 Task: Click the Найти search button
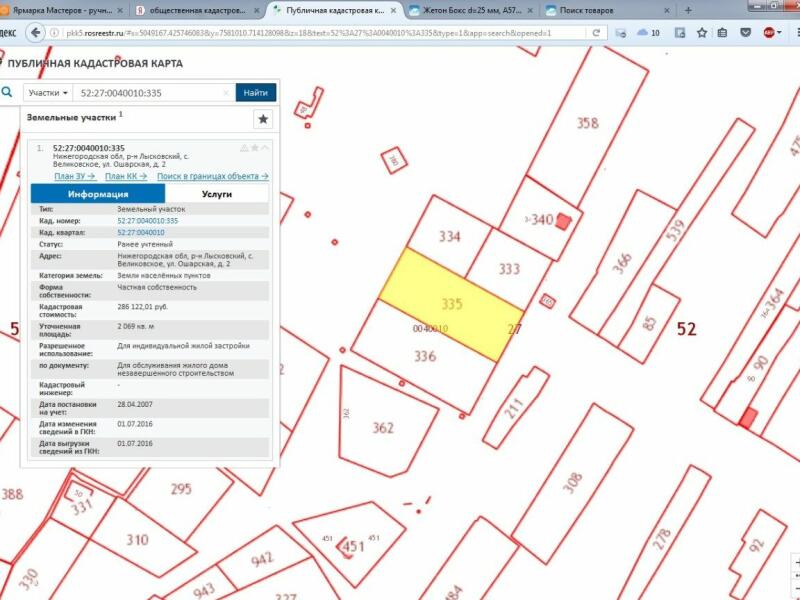pos(256,93)
